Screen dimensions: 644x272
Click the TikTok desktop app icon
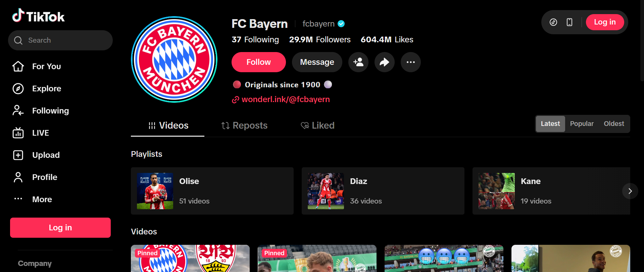[x=553, y=22]
